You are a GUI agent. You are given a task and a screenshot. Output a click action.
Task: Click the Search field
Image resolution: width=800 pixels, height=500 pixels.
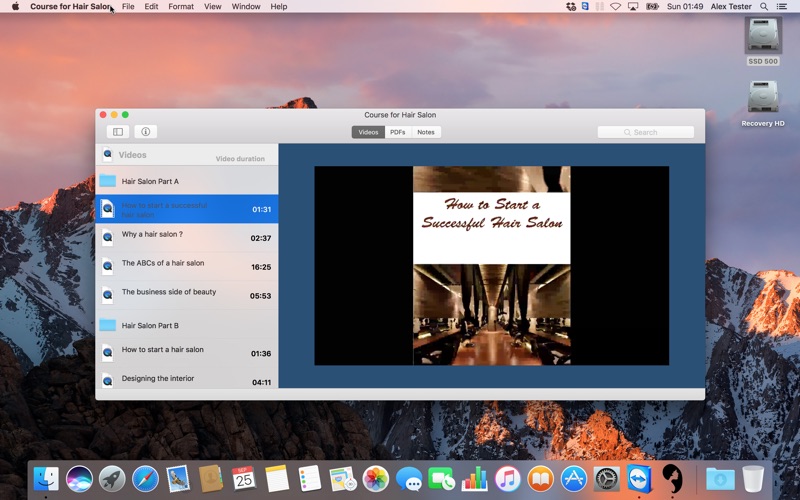pyautogui.click(x=645, y=132)
